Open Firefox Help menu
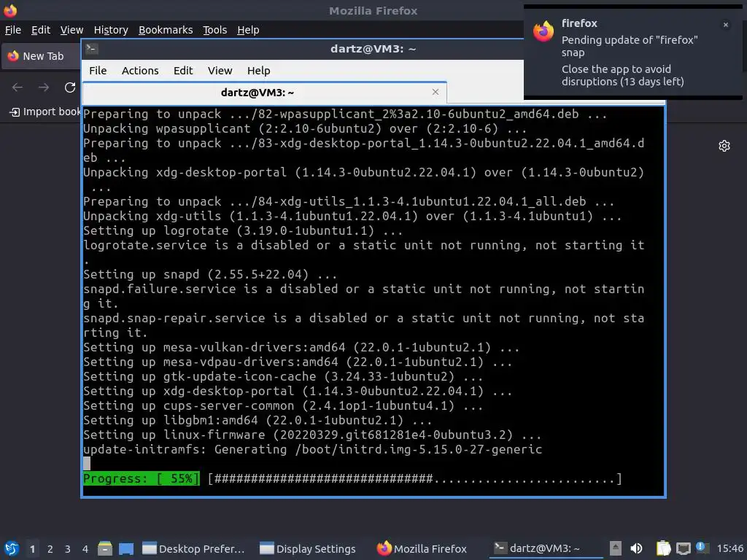 coord(248,30)
